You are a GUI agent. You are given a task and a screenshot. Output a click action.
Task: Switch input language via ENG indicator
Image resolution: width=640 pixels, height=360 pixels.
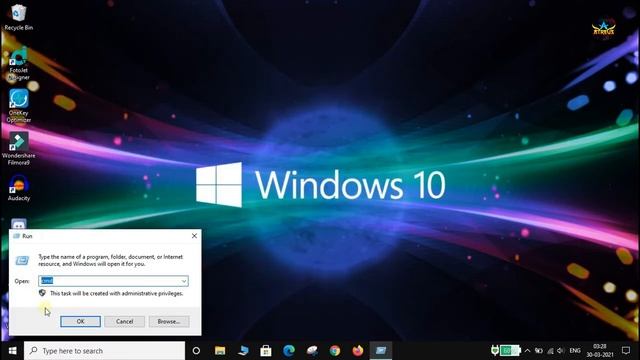[x=575, y=351]
